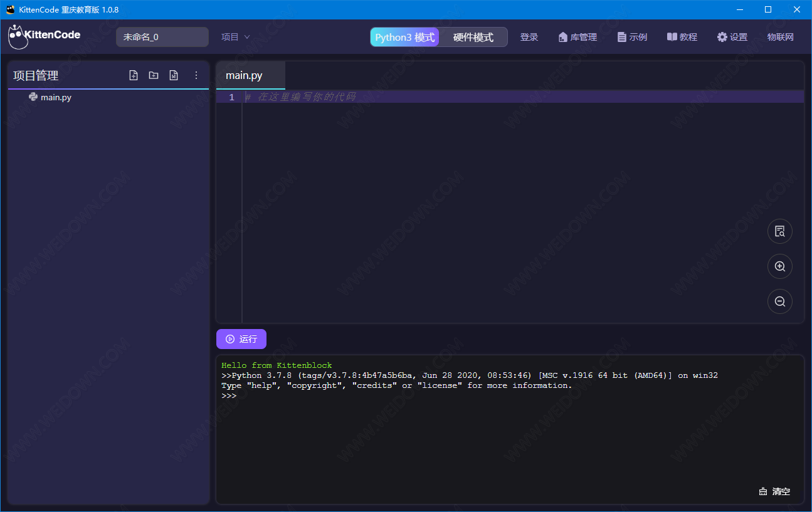This screenshot has width=812, height=512.
Task: Open the 设置 settings
Action: tap(732, 37)
